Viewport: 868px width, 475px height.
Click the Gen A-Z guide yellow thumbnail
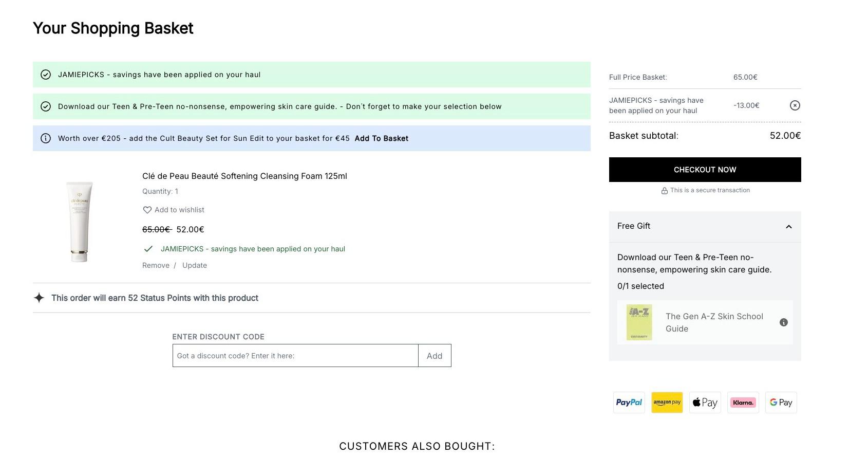(x=639, y=322)
